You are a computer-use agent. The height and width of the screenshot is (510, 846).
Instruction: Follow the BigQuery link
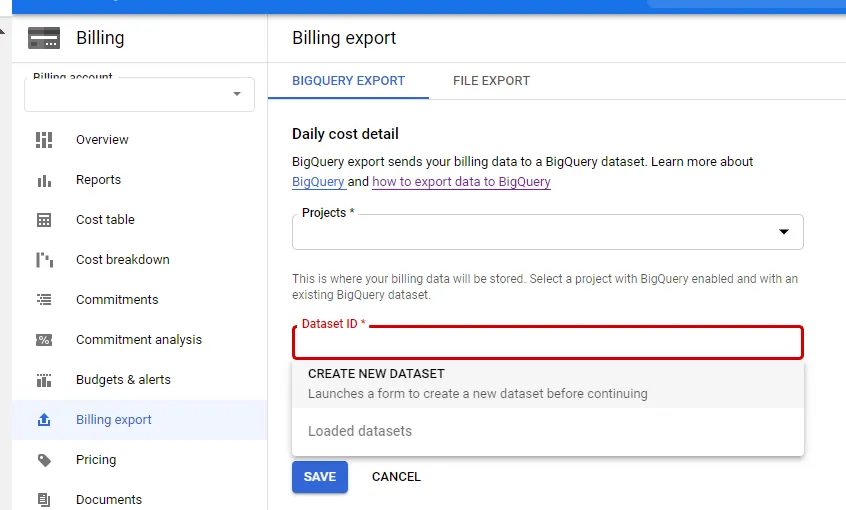(318, 182)
